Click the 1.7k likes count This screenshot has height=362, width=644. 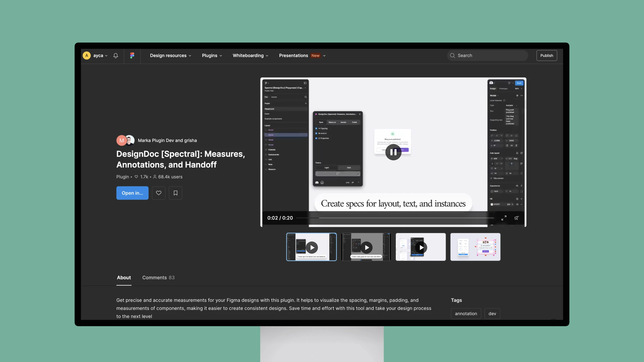[141, 177]
